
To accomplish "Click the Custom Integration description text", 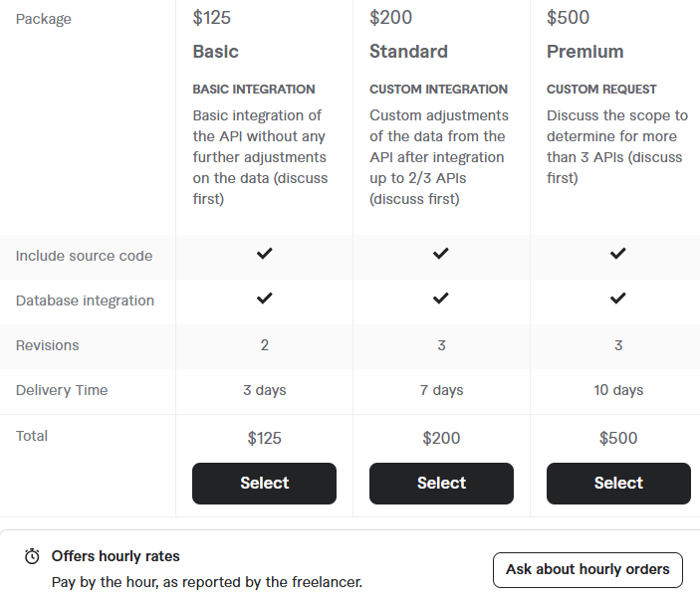I will pos(439,157).
